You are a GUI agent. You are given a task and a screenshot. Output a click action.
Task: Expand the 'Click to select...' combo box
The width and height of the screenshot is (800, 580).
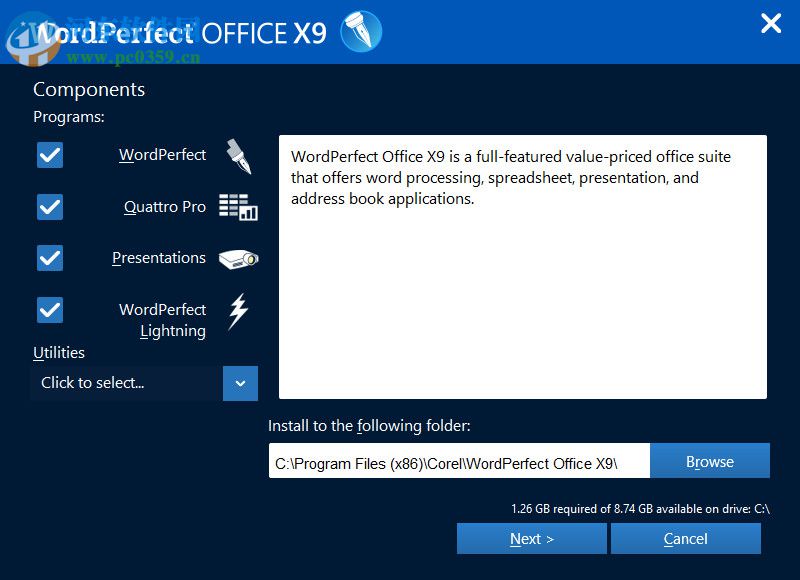pos(130,383)
